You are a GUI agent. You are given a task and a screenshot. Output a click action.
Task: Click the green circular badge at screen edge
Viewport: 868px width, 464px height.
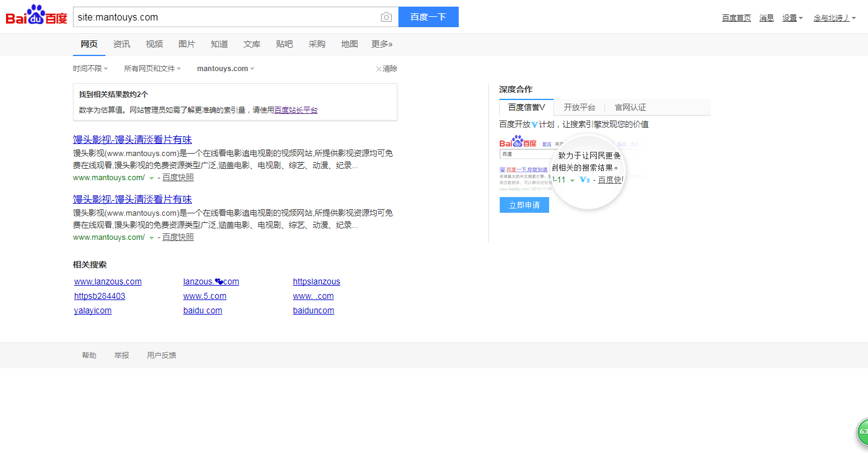863,432
